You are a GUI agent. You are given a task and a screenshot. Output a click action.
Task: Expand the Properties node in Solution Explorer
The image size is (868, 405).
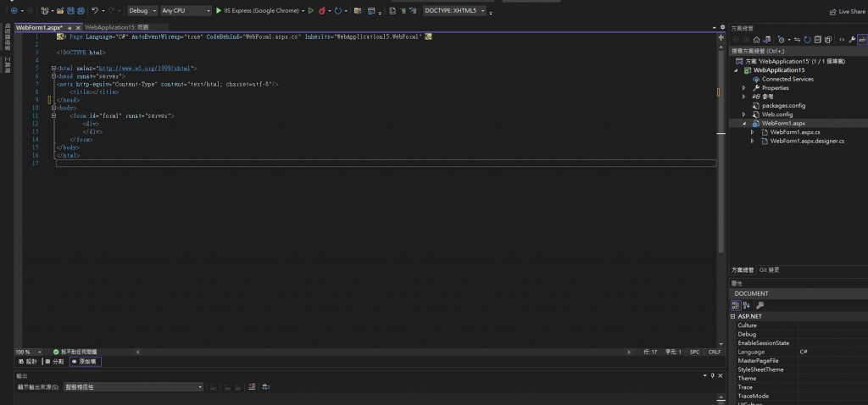pyautogui.click(x=744, y=88)
